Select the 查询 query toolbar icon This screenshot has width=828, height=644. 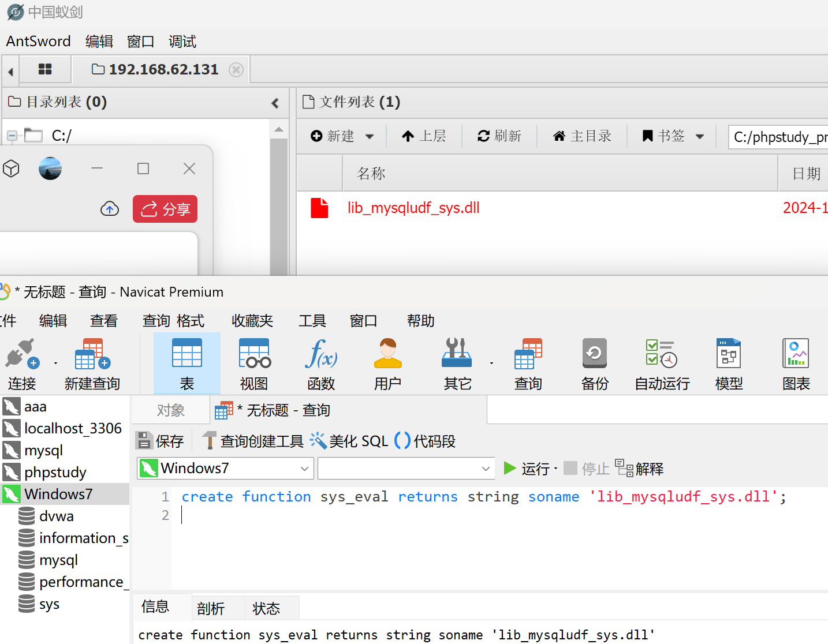pos(528,365)
